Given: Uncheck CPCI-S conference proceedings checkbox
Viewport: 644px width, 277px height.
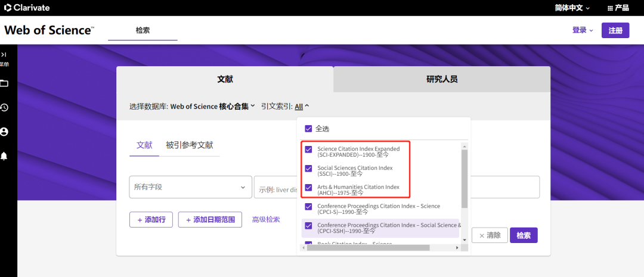Looking at the screenshot, I should pyautogui.click(x=308, y=207).
